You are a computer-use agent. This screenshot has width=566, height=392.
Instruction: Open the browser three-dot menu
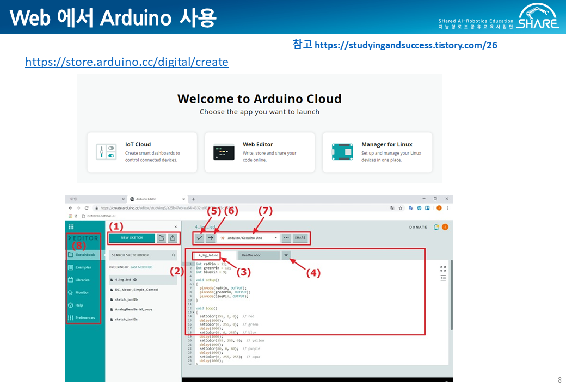(447, 208)
